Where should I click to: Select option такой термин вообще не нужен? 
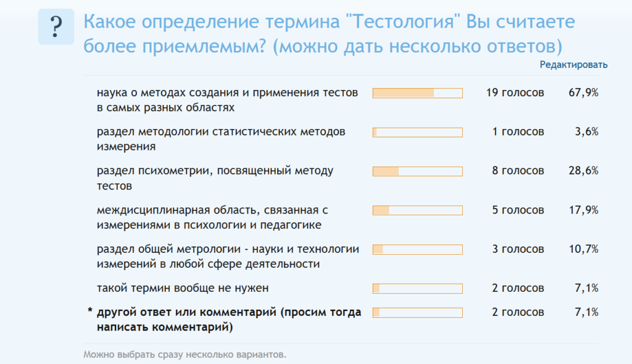[183, 288]
